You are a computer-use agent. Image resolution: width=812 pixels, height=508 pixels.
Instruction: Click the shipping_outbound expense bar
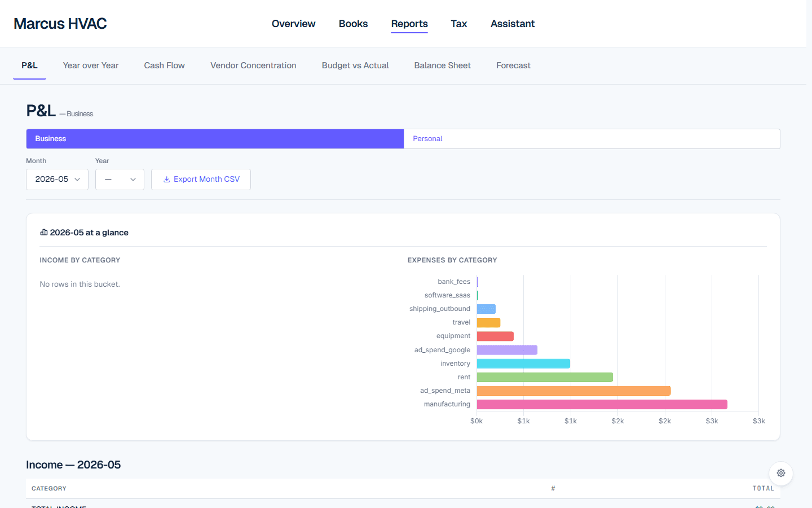(486, 309)
